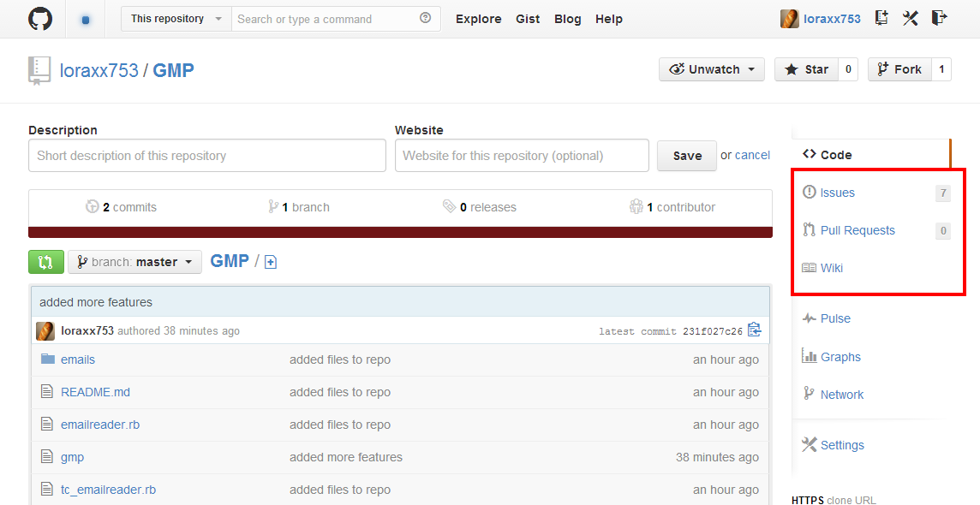Click the blue notifications indicator dot
Screen dimensions: 980x505
click(x=86, y=20)
